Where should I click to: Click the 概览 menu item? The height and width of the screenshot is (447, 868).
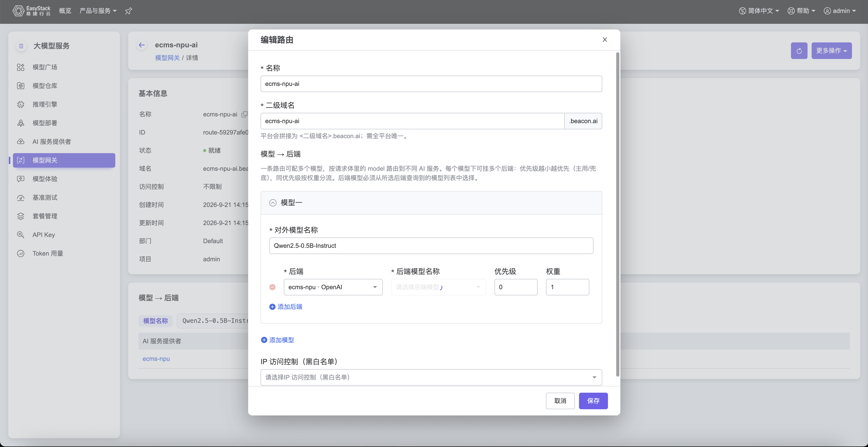coord(65,11)
